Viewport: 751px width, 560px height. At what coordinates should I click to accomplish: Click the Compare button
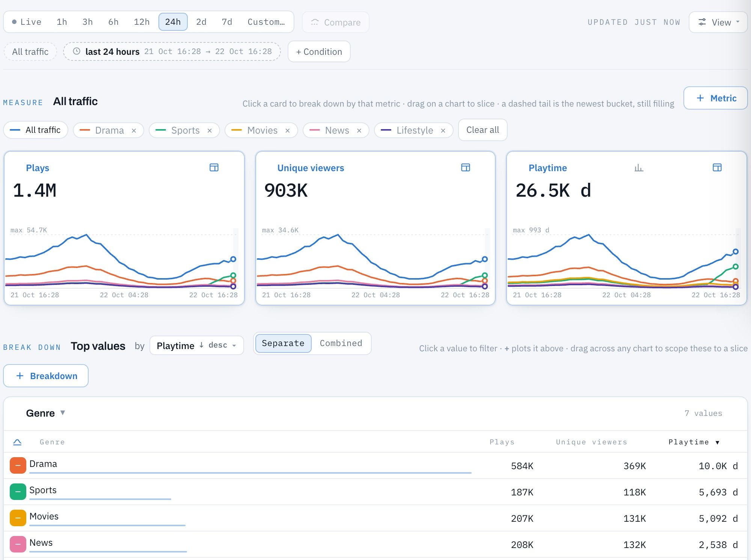tap(336, 22)
